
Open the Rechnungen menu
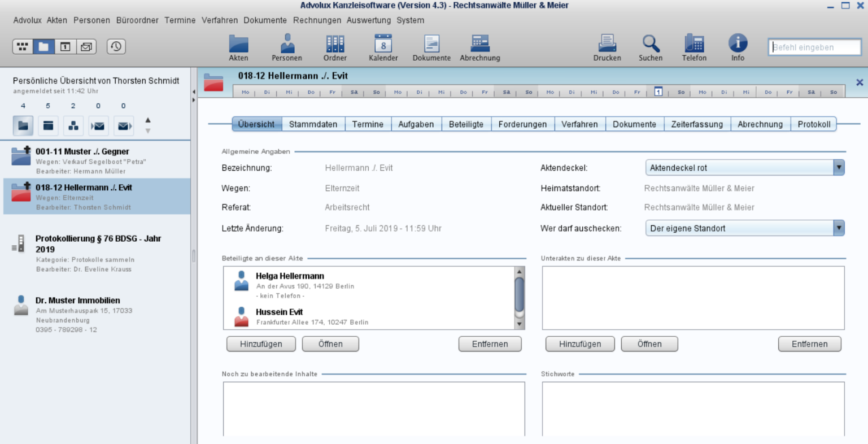(x=317, y=20)
